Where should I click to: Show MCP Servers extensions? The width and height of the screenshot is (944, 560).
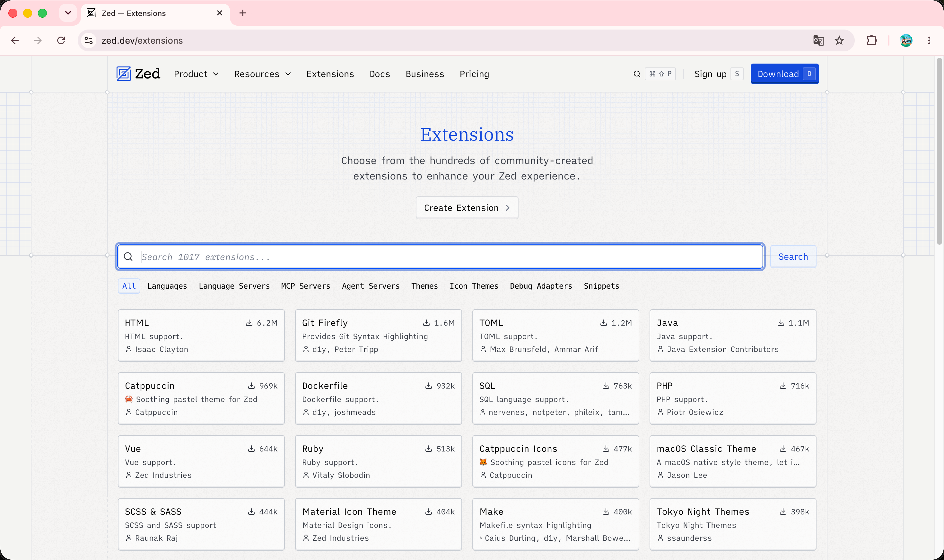306,286
